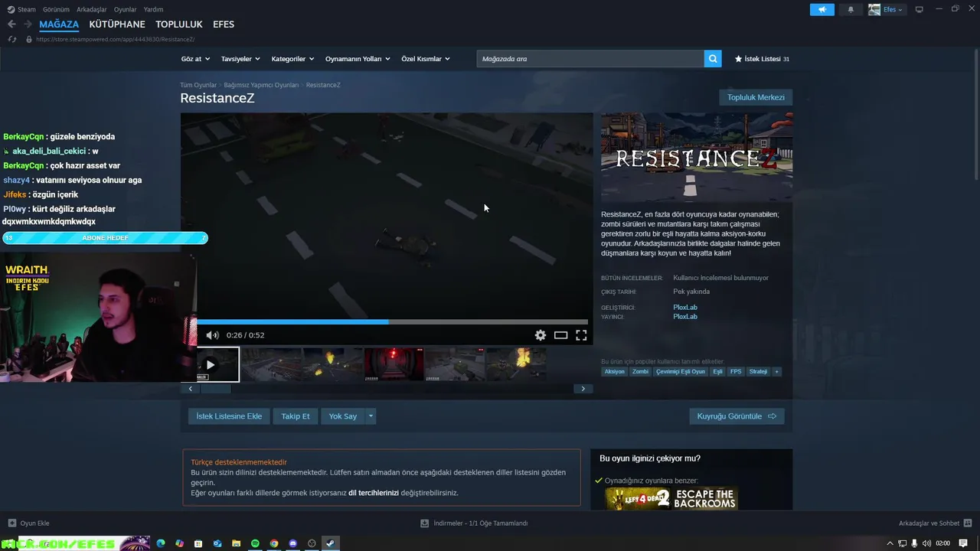Viewport: 980px width, 551px height.
Task: Show hidden system tray icons
Action: pyautogui.click(x=890, y=543)
